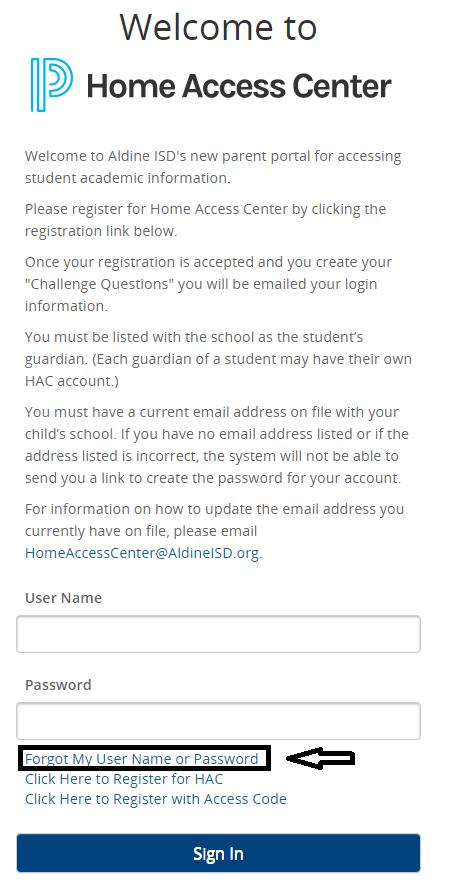Focus the Password input box
Image resolution: width=449 pixels, height=891 pixels.
pos(218,721)
